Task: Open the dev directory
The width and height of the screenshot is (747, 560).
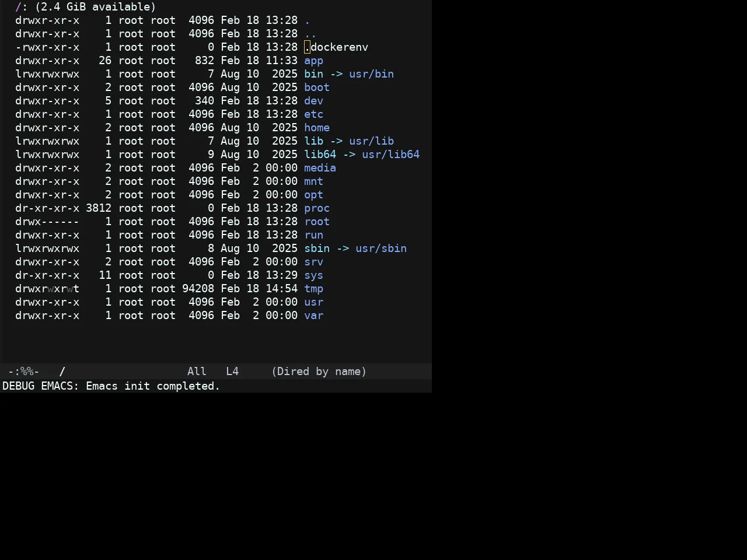Action: click(313, 101)
